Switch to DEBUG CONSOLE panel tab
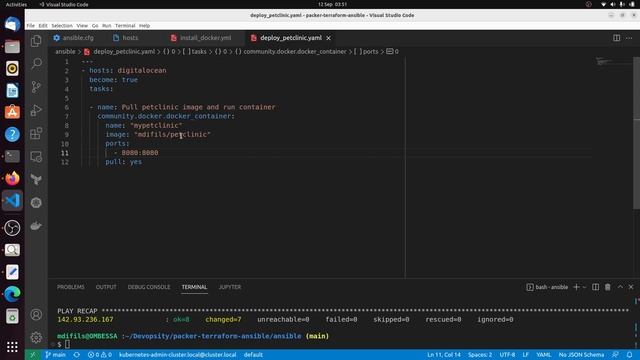Viewport: 640px width, 360px height. [x=149, y=287]
